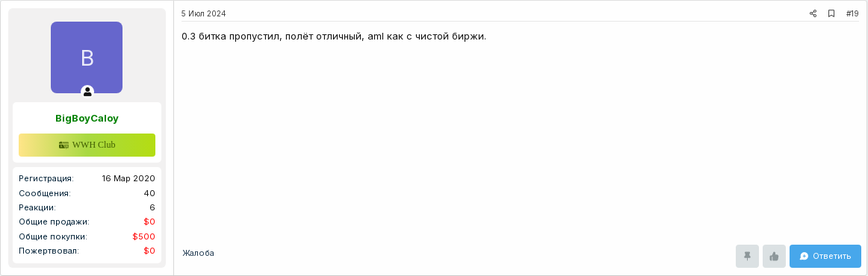The width and height of the screenshot is (868, 276).
Task: Click the Пожертвовал $0 value
Action: 149,251
